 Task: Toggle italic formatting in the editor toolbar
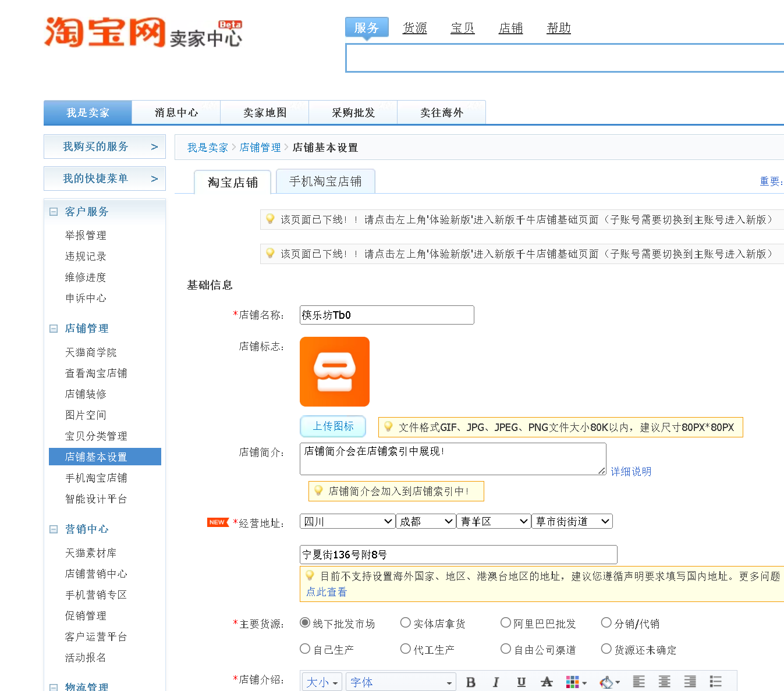click(496, 682)
